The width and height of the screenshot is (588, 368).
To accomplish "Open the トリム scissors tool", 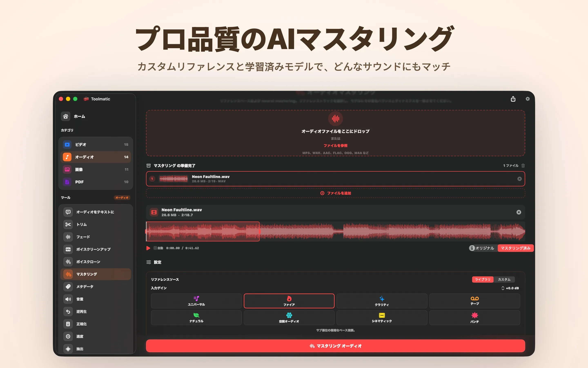I will [x=95, y=224].
